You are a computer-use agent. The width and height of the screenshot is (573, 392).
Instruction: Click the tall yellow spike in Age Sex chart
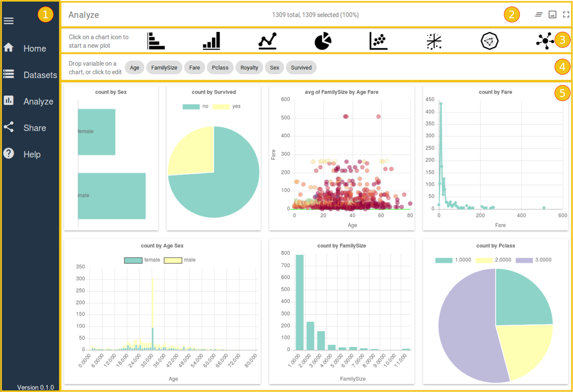[153, 303]
